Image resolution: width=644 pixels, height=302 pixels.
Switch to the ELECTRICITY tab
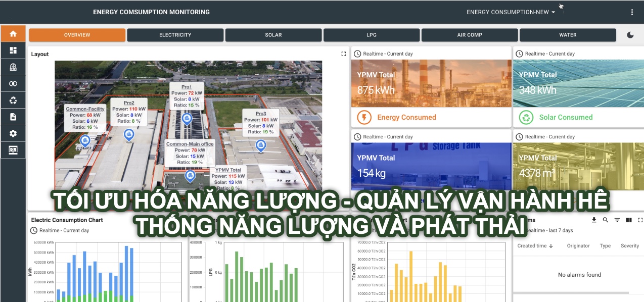pos(175,35)
